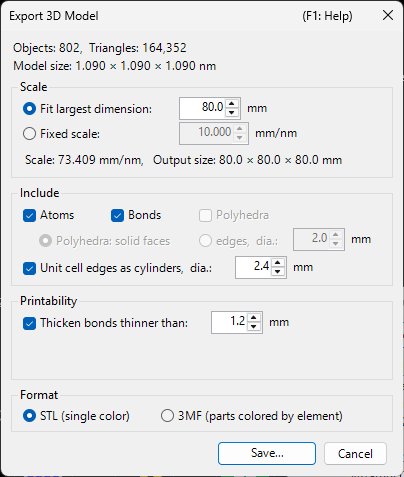Click the Cancel button
Screen dimensions: 404x477
pos(355,453)
